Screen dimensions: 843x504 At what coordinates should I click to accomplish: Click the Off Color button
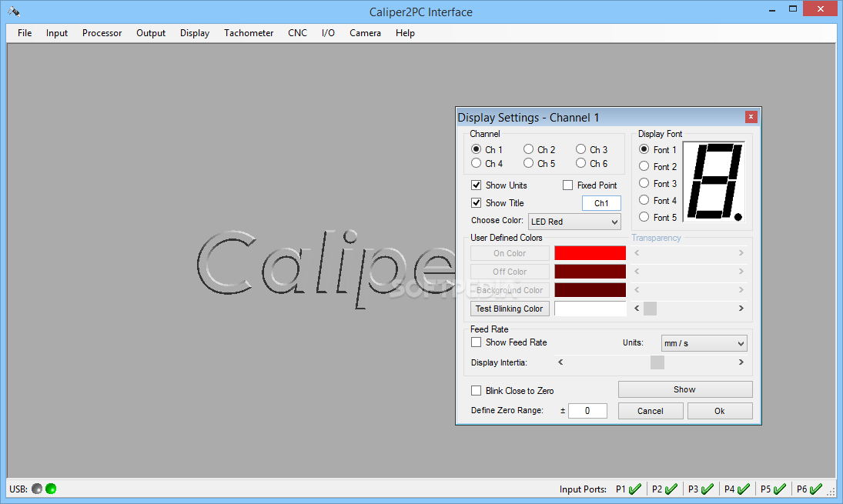coord(510,272)
